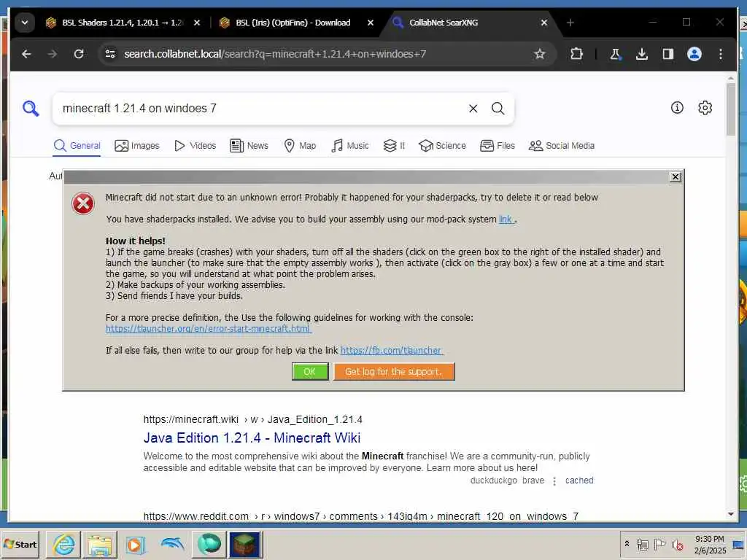Confirm the error dialog with OK

309,371
